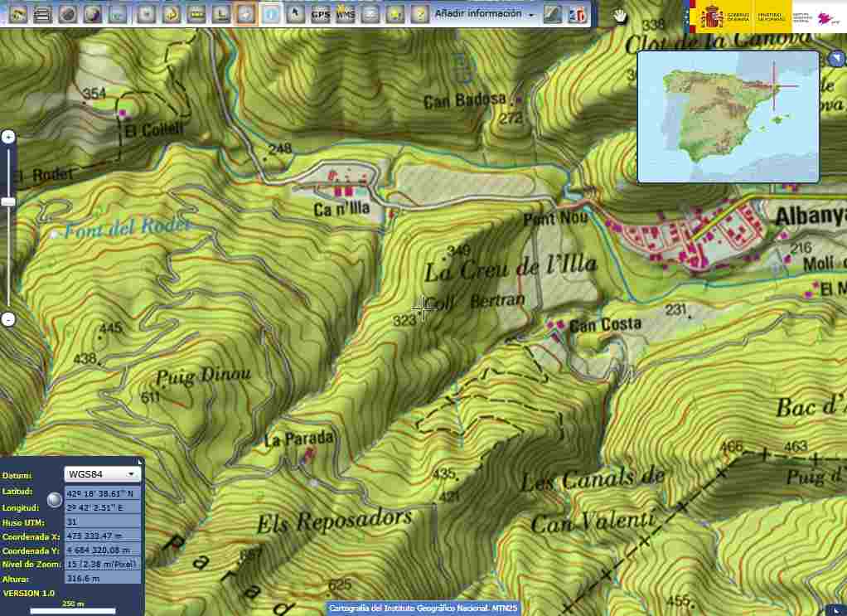Click the 'Pont Nou' map label
The height and width of the screenshot is (616, 847).
click(x=555, y=219)
